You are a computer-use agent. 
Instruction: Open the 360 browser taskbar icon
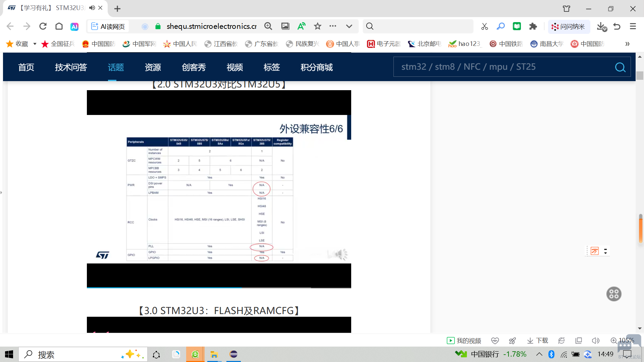[195, 354]
